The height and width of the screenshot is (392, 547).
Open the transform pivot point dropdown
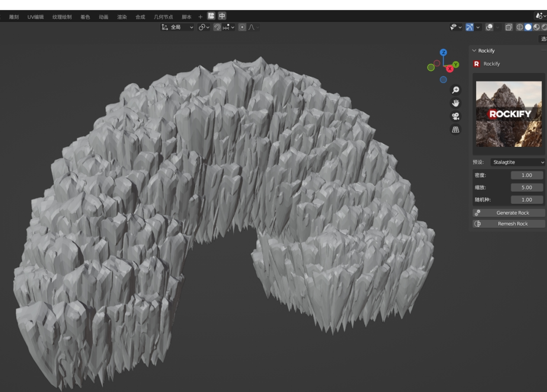(x=204, y=27)
